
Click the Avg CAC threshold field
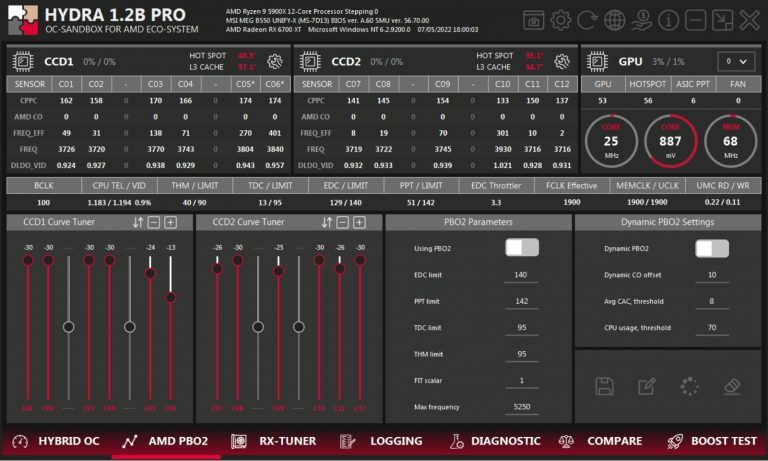pyautogui.click(x=712, y=302)
